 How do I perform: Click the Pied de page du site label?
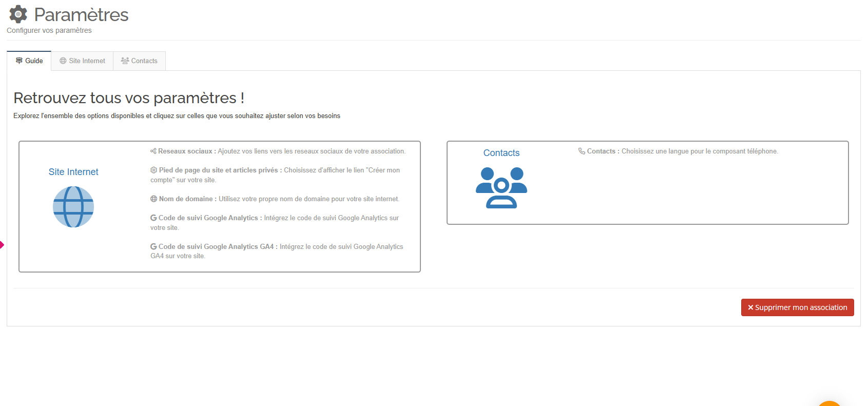218,170
